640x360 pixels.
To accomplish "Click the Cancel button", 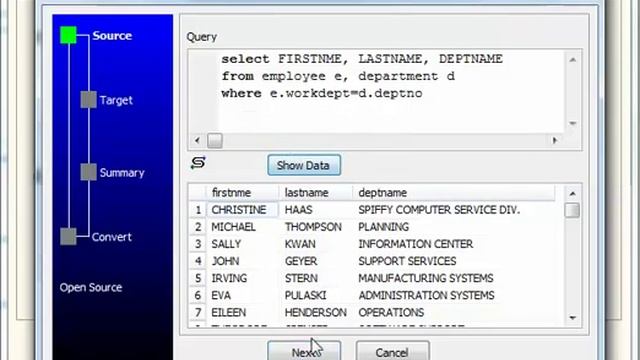I will point(392,351).
